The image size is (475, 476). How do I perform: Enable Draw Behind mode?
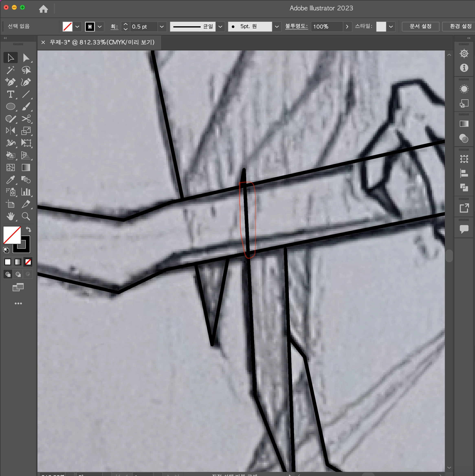click(x=18, y=274)
